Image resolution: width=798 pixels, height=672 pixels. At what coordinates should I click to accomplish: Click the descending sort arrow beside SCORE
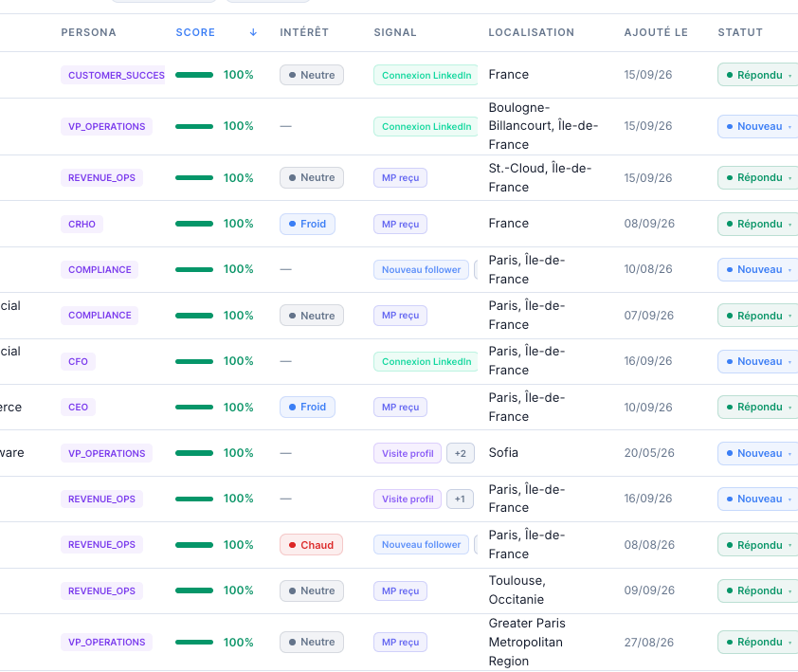click(253, 32)
